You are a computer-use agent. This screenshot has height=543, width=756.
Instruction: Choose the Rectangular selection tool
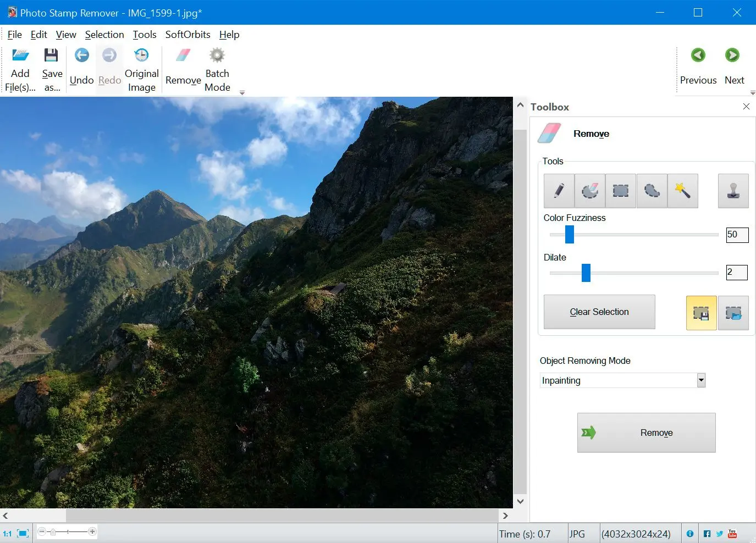621,191
